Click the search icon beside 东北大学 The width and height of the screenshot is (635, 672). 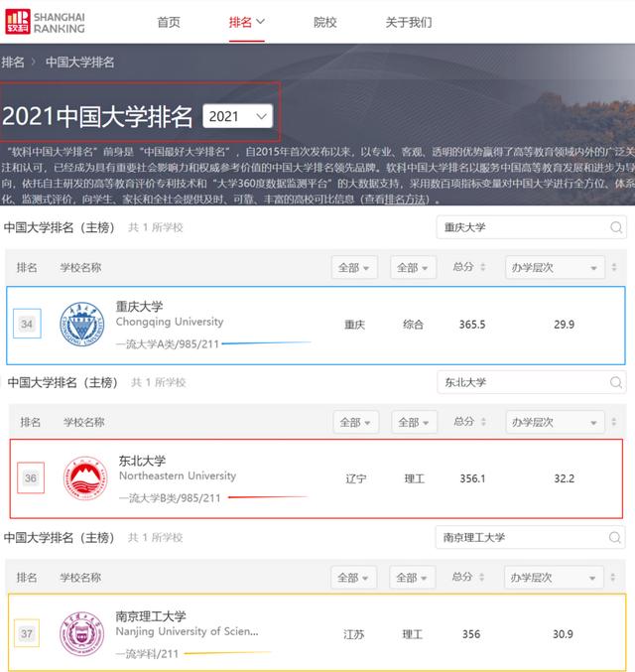pyautogui.click(x=616, y=382)
